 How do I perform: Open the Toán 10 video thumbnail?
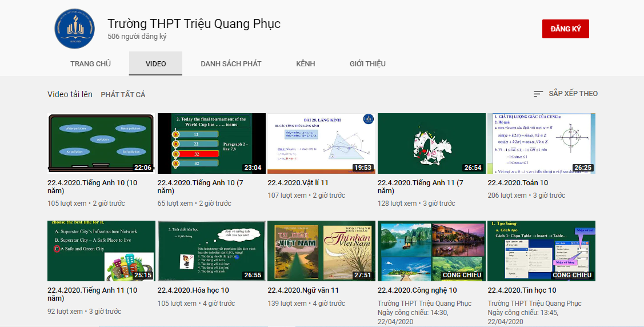pos(542,143)
